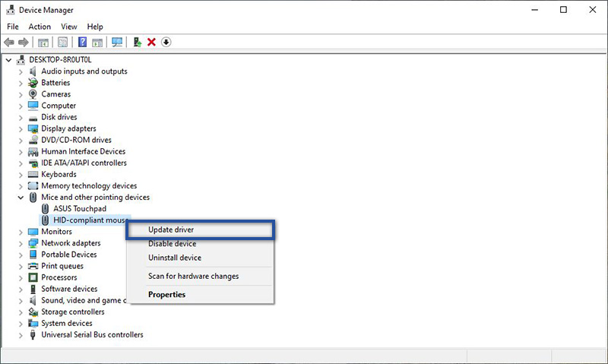Viewport: 608px width, 364px height.
Task: Click Properties in the context menu
Action: [166, 294]
